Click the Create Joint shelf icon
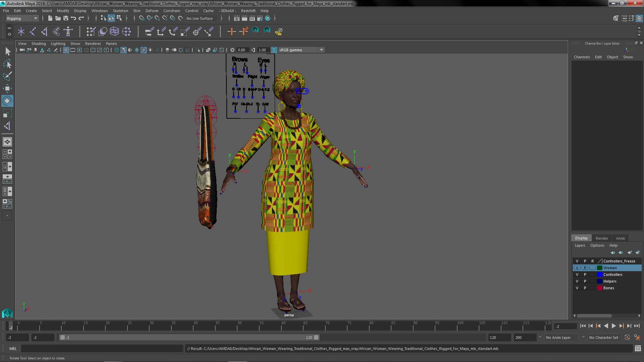This screenshot has width=644, height=362. pos(33,32)
